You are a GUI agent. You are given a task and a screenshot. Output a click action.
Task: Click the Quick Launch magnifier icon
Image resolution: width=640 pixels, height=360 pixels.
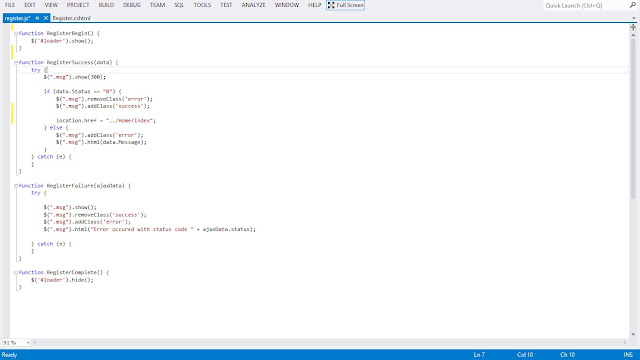tap(633, 5)
